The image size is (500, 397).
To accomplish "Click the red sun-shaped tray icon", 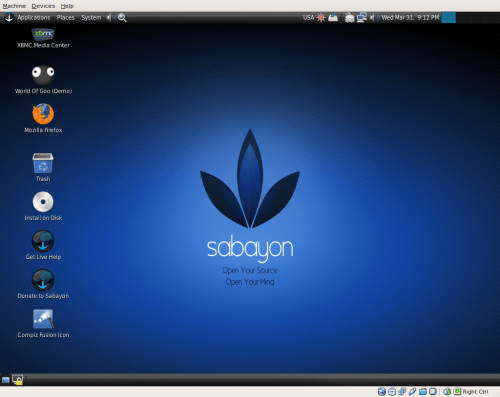I will click(x=321, y=18).
